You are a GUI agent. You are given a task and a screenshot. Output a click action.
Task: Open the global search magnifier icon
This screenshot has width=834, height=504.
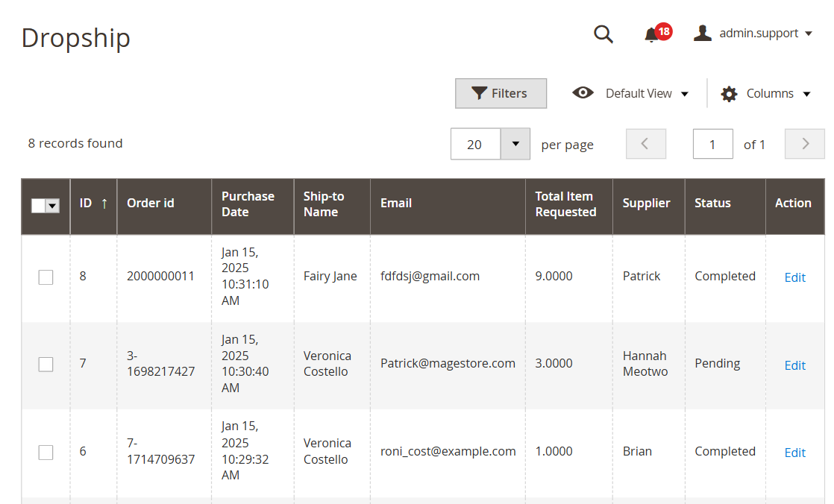603,33
